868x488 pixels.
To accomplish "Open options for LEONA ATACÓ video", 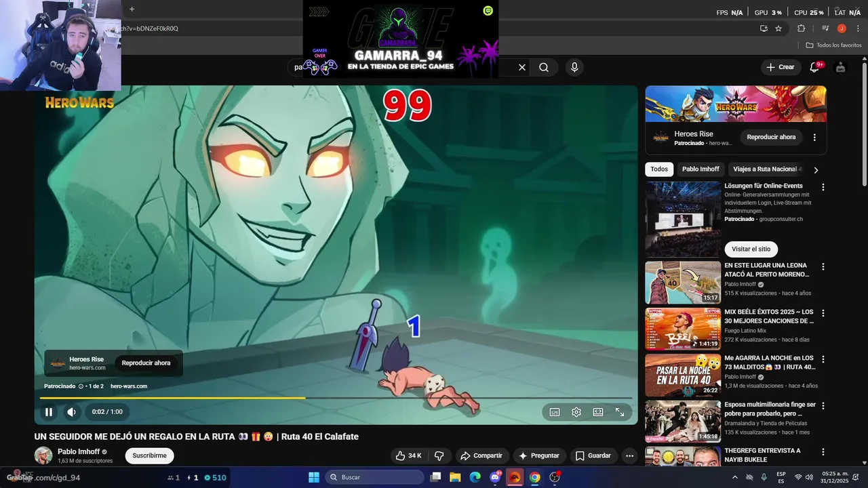I will 823,267.
